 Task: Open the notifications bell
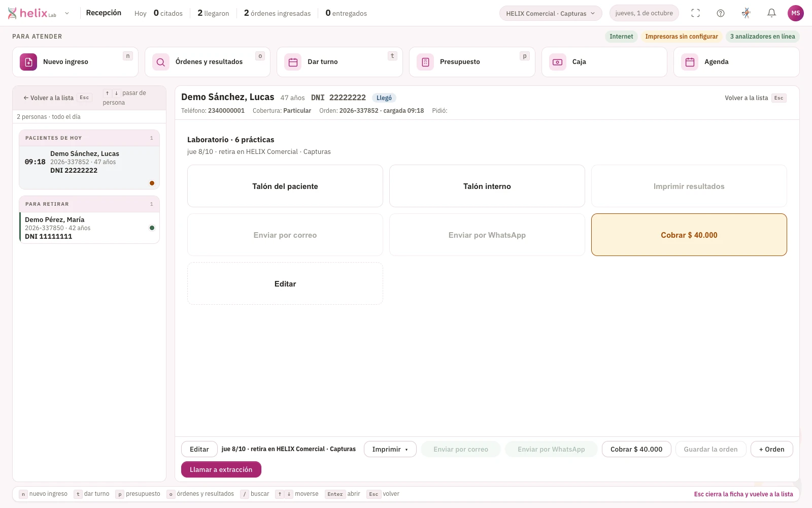(771, 13)
